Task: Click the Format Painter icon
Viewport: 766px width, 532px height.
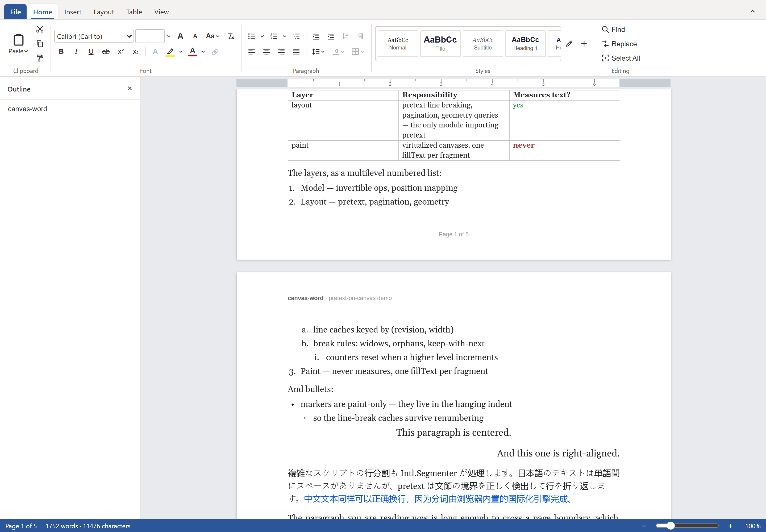Action: [40, 58]
